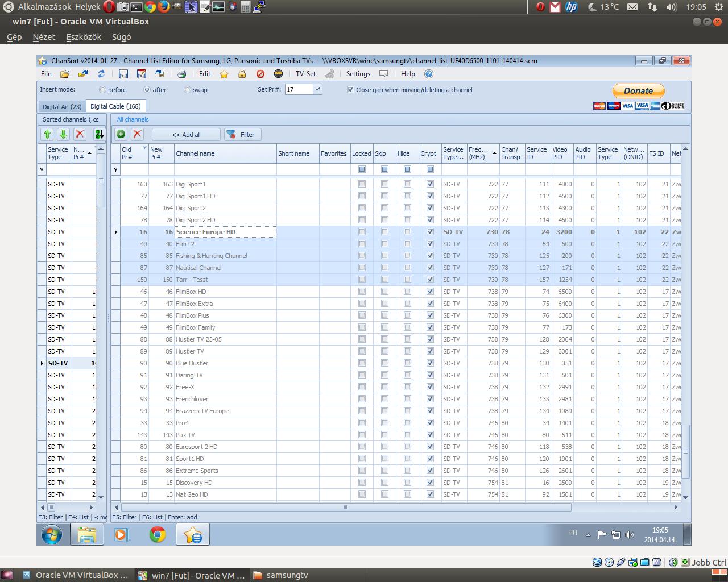The width and height of the screenshot is (728, 582).
Task: Open the Set Pr# dropdown arrow
Action: pyautogui.click(x=317, y=89)
